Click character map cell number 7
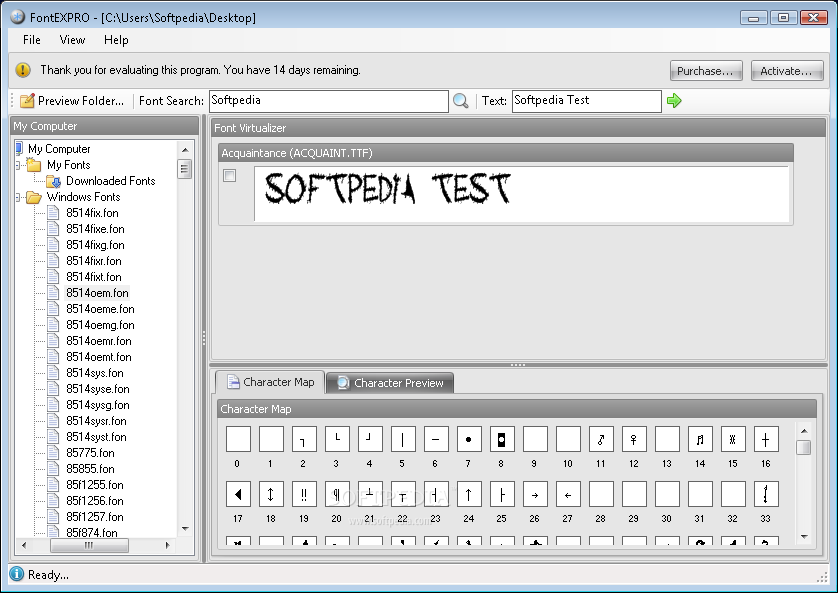Screen dimensions: 838x593 click(x=469, y=440)
